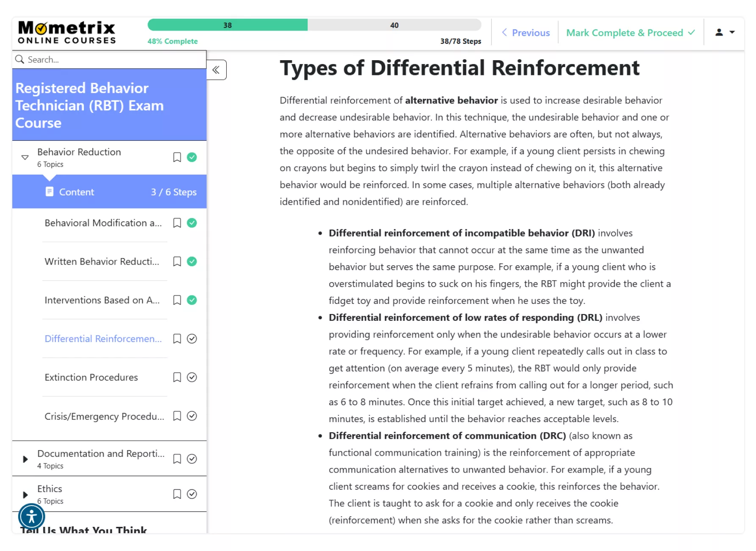Toggle completion check for Extinction Procedures
This screenshot has width=756, height=551.
tap(192, 377)
